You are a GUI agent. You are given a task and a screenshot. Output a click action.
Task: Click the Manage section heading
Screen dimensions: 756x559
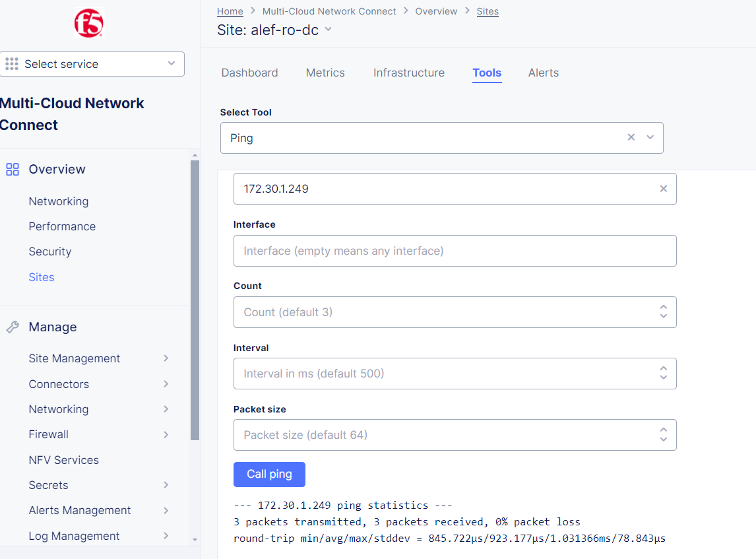pyautogui.click(x=53, y=327)
